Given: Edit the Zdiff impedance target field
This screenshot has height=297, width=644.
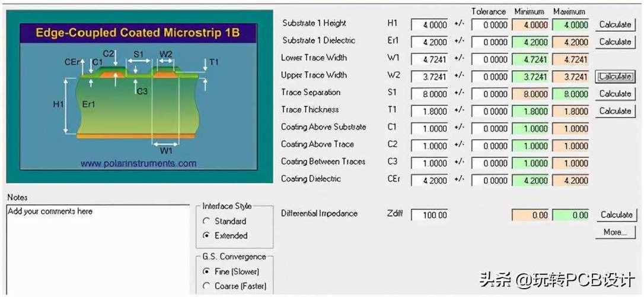Looking at the screenshot, I should [429, 215].
